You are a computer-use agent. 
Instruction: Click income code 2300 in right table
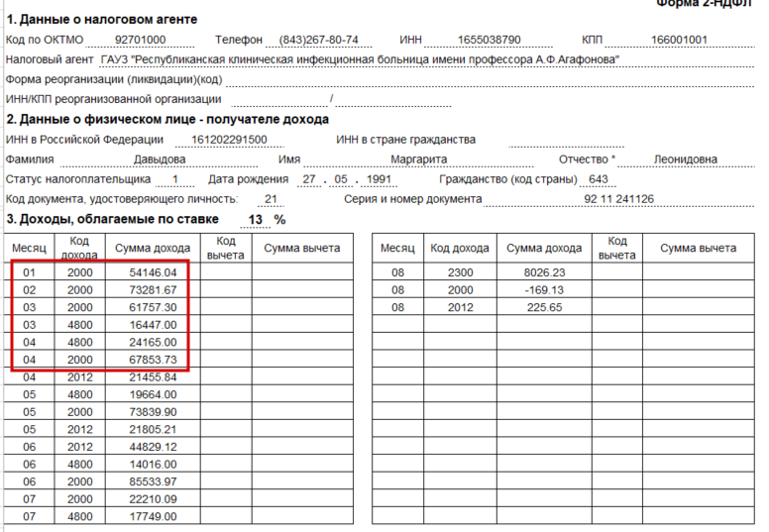point(460,272)
